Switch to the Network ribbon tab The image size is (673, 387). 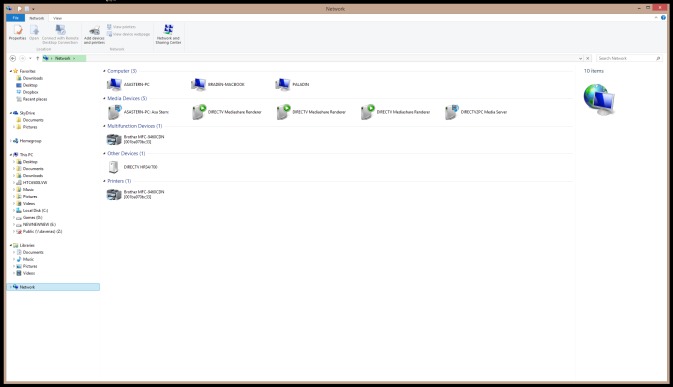click(x=36, y=18)
